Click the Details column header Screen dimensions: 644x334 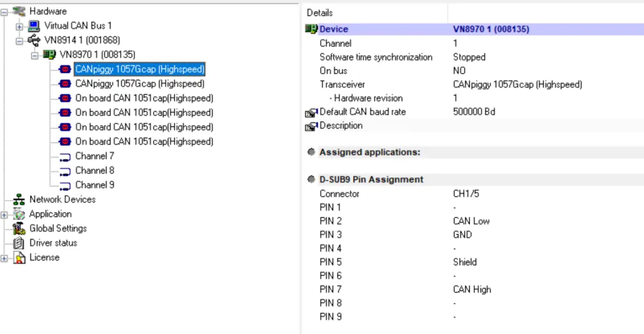pyautogui.click(x=320, y=13)
